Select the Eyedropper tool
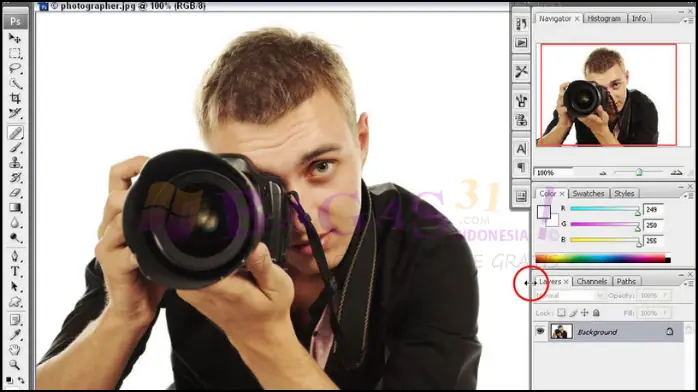698x392 pixels. 15,335
